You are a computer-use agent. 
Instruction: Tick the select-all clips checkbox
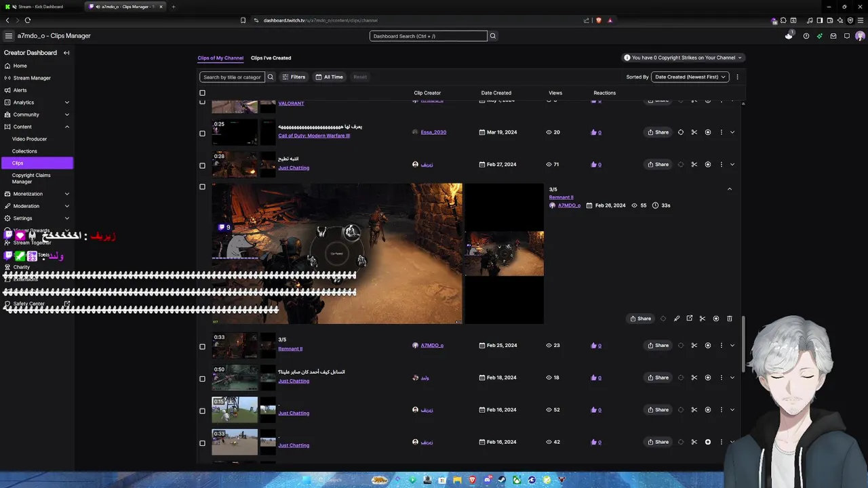(x=202, y=93)
